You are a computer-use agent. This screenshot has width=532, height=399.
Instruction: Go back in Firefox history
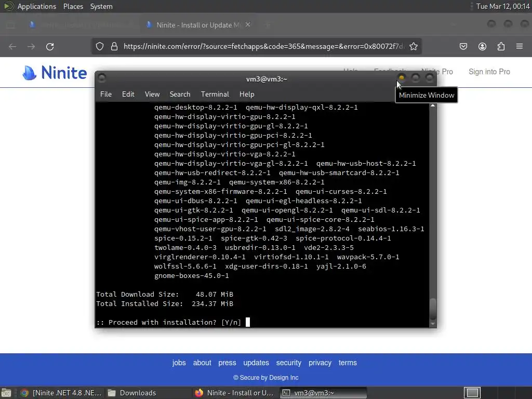[x=12, y=46]
